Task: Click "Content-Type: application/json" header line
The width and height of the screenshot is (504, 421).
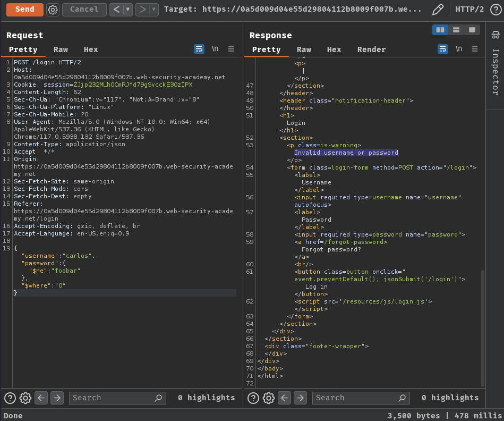Action: tap(70, 144)
